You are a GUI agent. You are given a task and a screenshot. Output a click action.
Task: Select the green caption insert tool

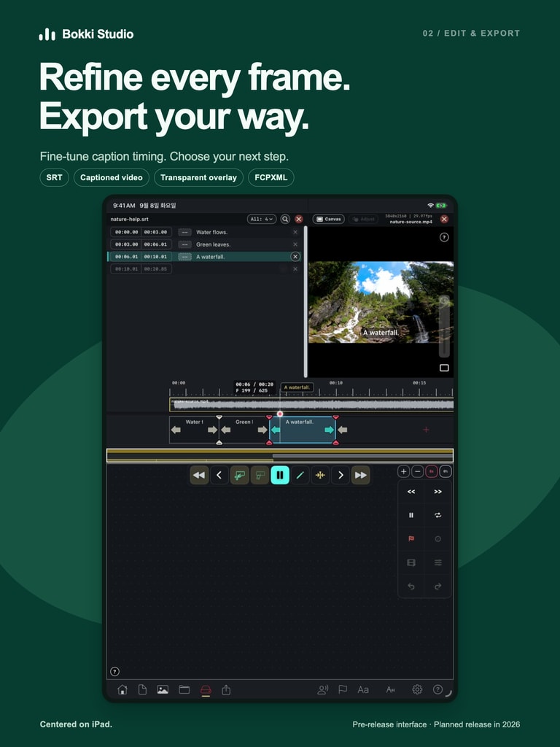(239, 475)
